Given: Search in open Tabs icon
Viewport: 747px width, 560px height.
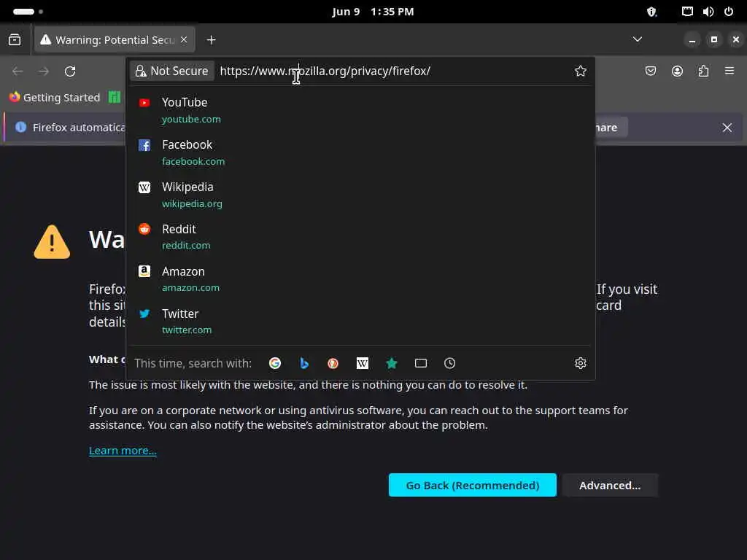Looking at the screenshot, I should point(421,363).
